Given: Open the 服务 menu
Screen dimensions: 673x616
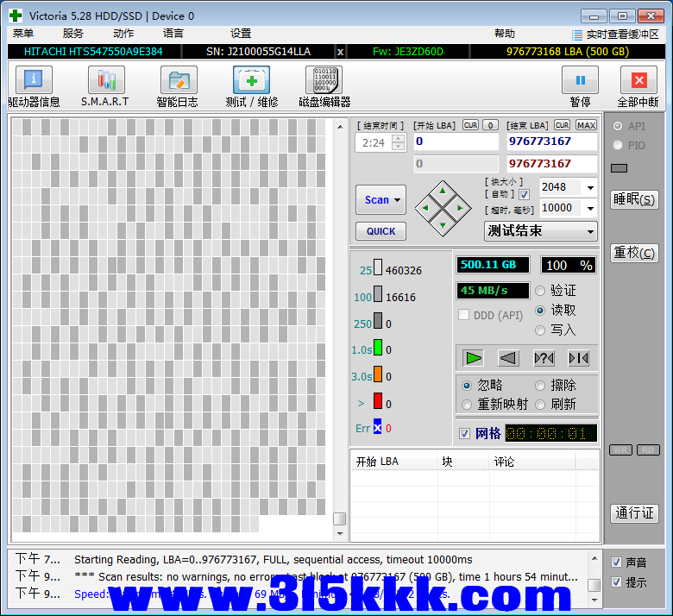Looking at the screenshot, I should [x=73, y=34].
